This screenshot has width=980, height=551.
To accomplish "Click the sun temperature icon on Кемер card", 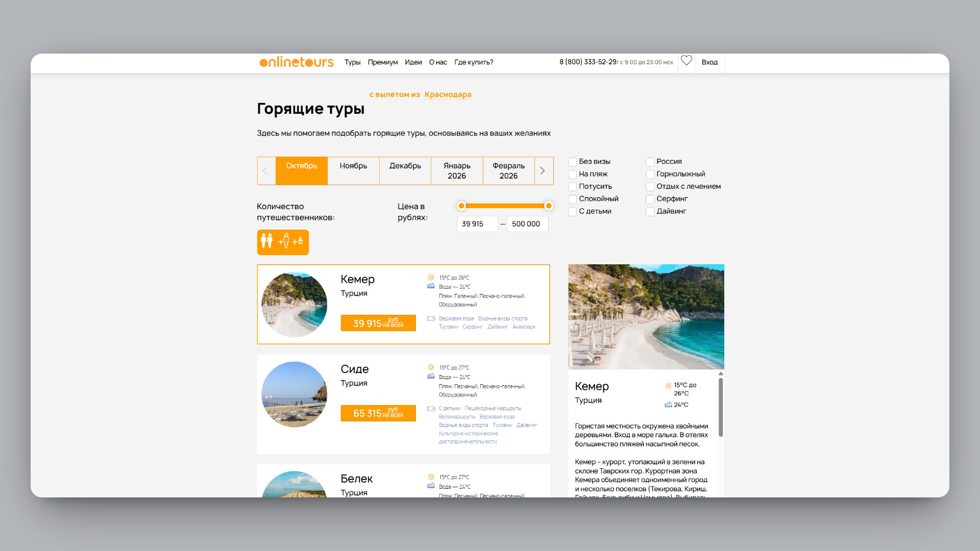I will [431, 277].
